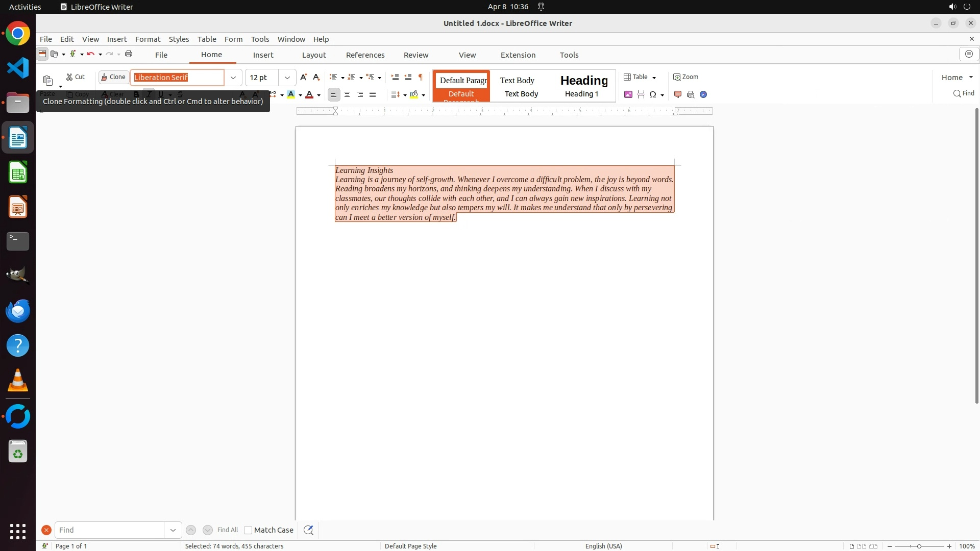
Task: Click the Clone Formatting button
Action: click(113, 77)
